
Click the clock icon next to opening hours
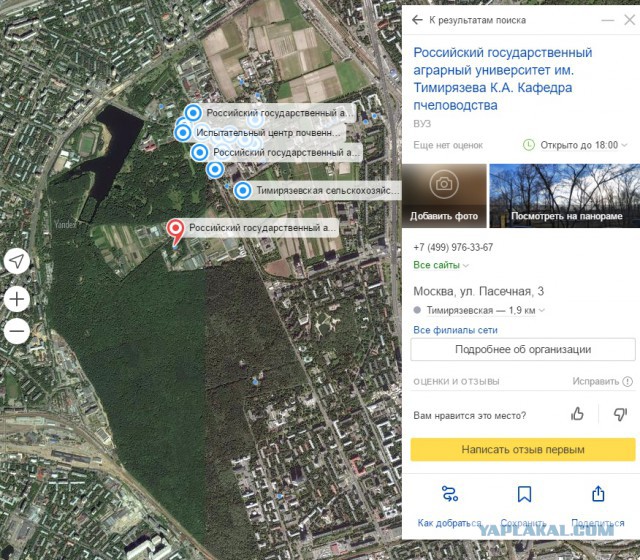point(529,144)
